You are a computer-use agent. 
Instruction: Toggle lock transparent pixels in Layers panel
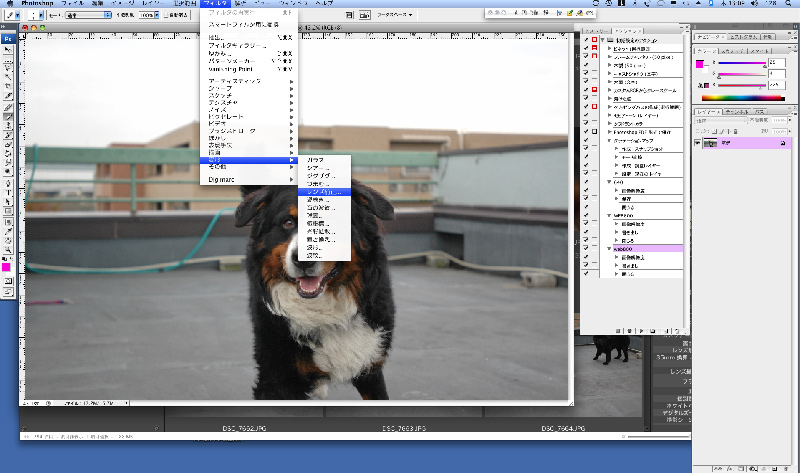(714, 131)
